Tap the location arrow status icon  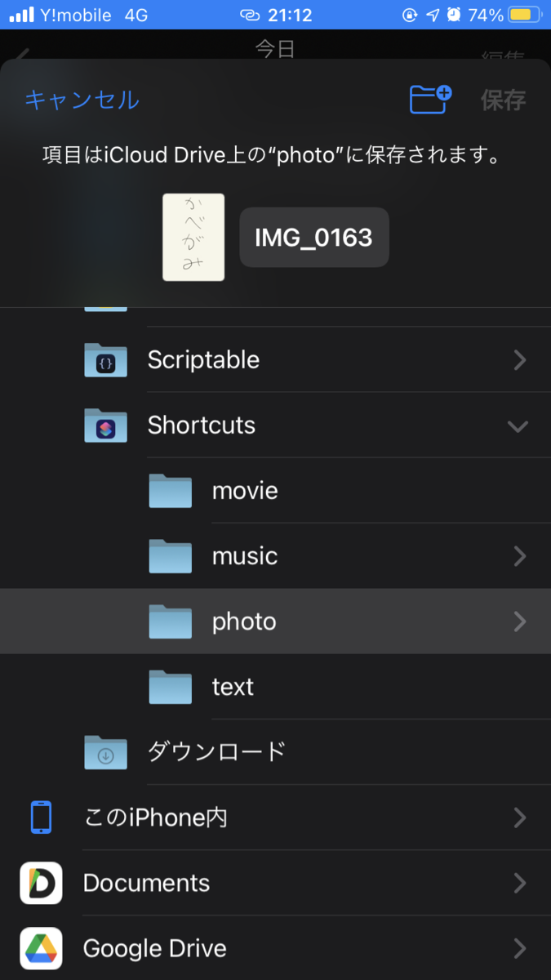tap(433, 15)
